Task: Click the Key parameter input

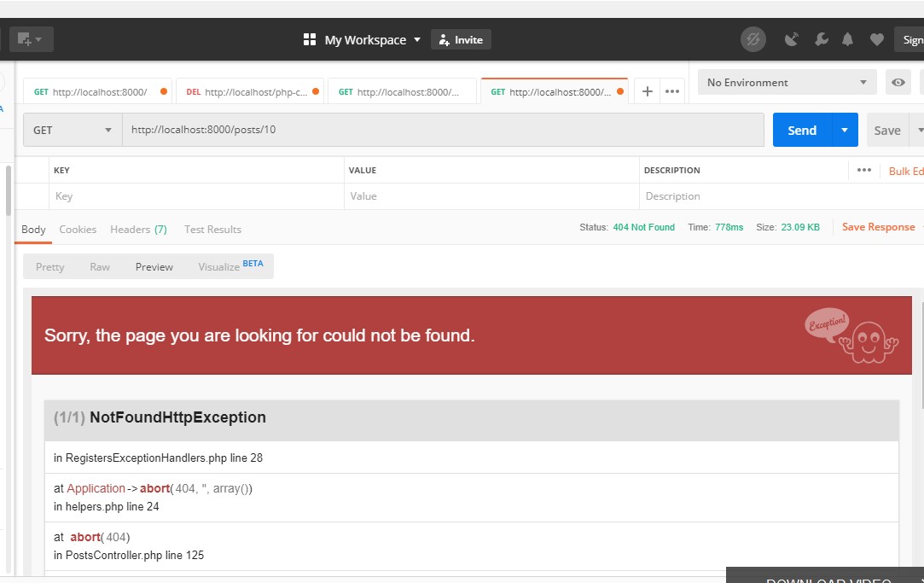Action: pyautogui.click(x=196, y=196)
